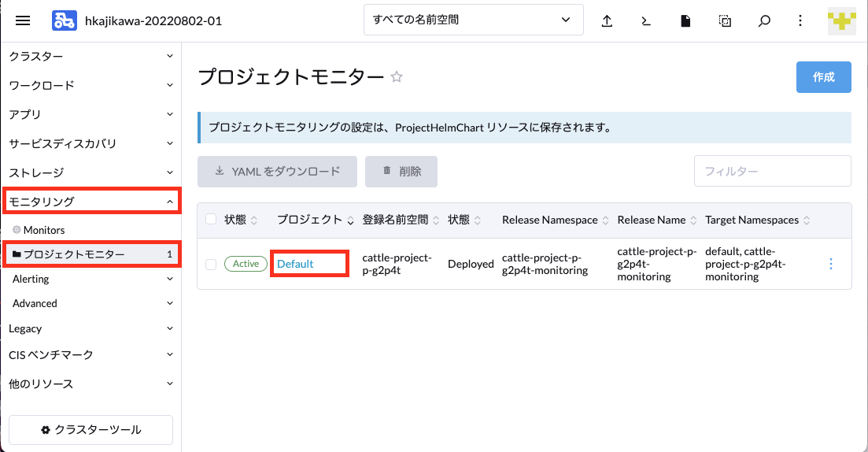Toggle the select-all checkbox in the table header
868x452 pixels.
211,220
